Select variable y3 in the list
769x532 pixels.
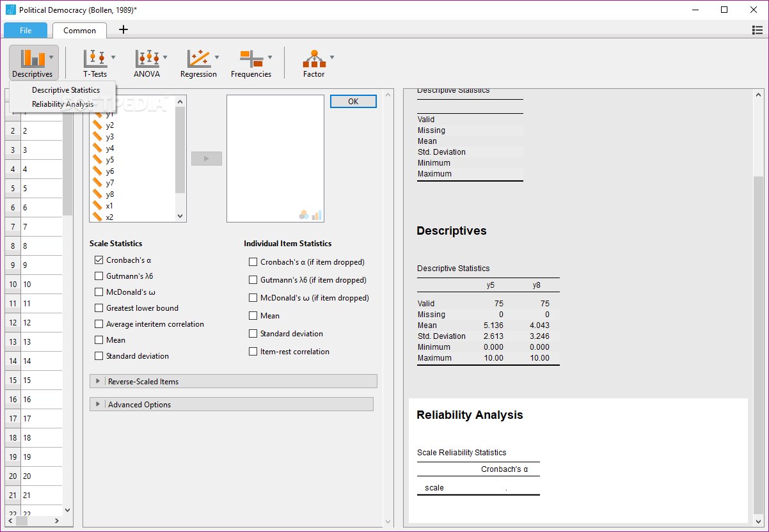tap(110, 137)
